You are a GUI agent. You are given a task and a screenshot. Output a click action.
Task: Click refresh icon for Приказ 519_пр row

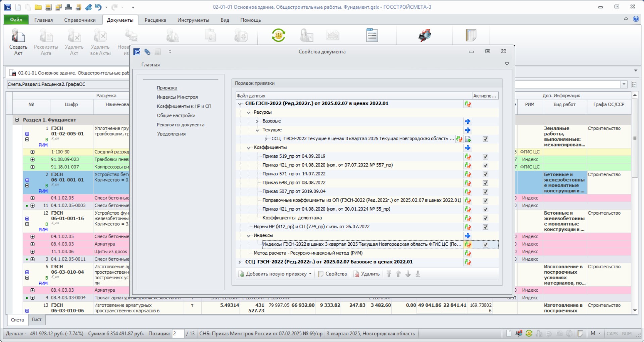tap(467, 157)
